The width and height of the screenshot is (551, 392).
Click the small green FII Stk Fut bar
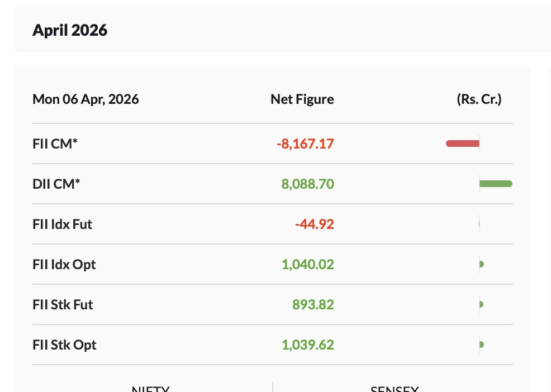pyautogui.click(x=481, y=304)
